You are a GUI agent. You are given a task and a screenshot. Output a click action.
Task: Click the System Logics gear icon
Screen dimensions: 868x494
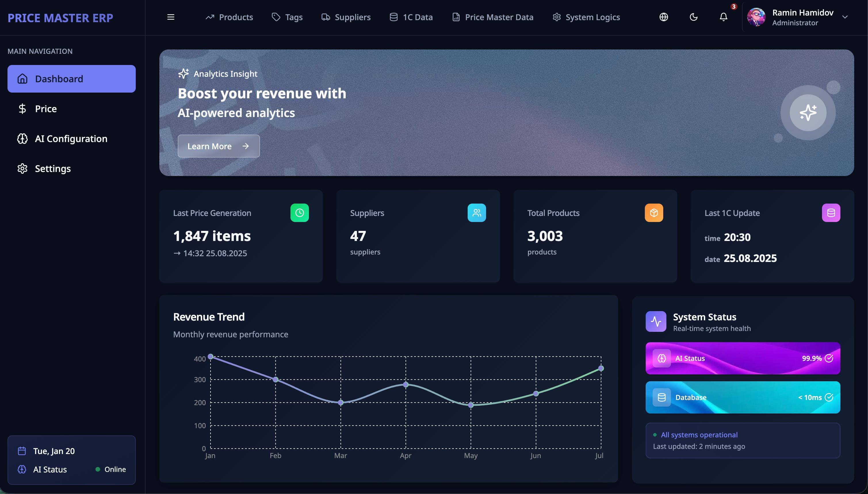556,17
